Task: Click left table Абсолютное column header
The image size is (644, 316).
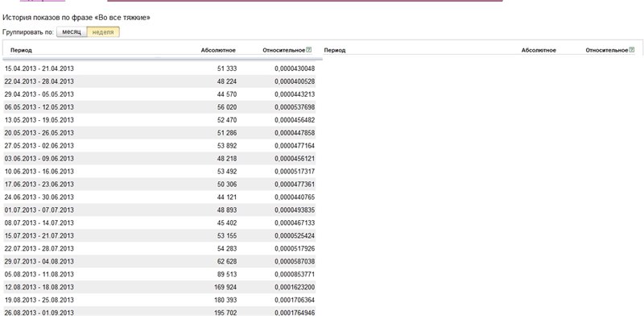Action: click(x=218, y=50)
